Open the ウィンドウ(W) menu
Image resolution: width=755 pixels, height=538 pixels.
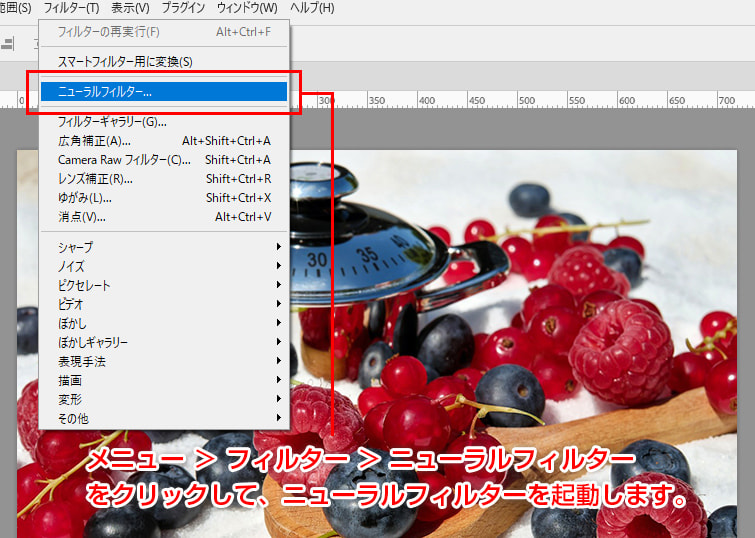click(247, 8)
